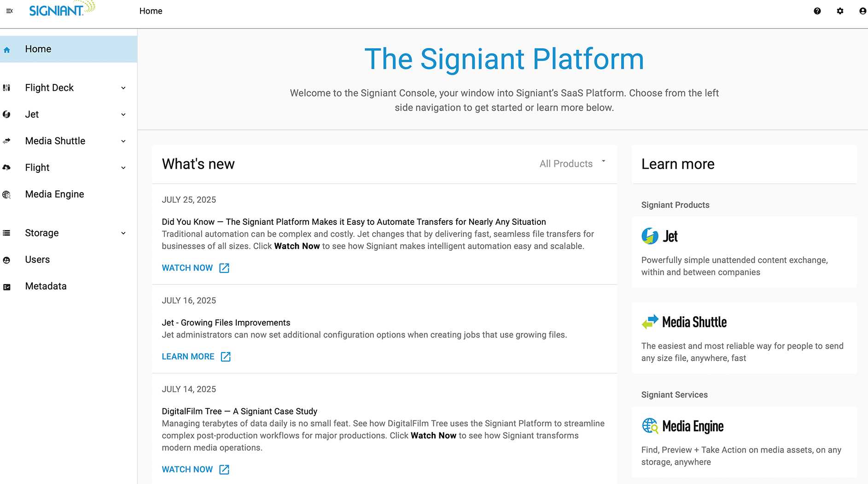Image resolution: width=868 pixels, height=484 pixels.
Task: Click the Media Engine globe icon in sidebar
Action: pyautogui.click(x=7, y=195)
